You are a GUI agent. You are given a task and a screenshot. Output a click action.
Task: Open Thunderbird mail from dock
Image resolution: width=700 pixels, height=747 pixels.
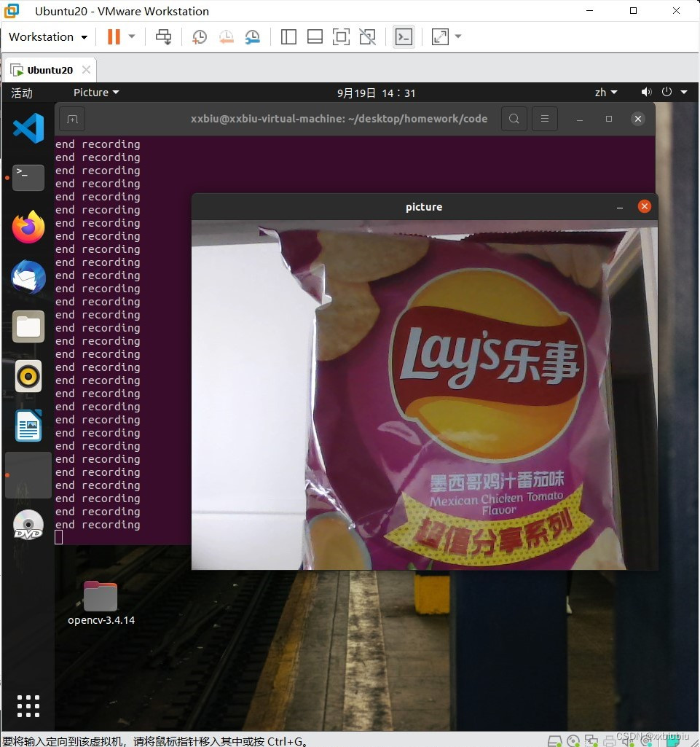click(28, 277)
